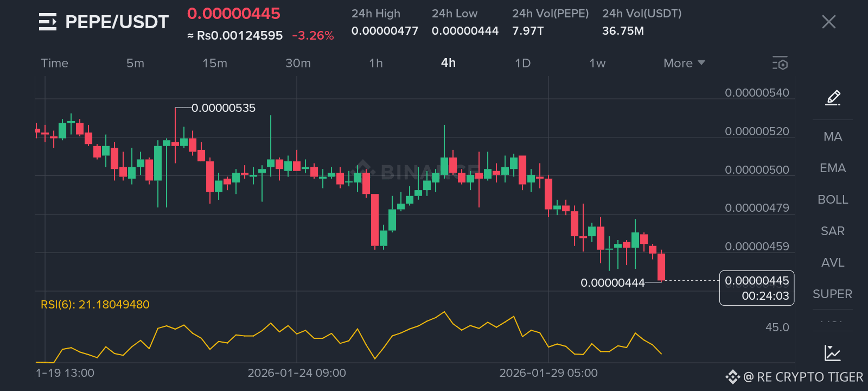
Task: Open chart settings icon beside More
Action: 780,63
